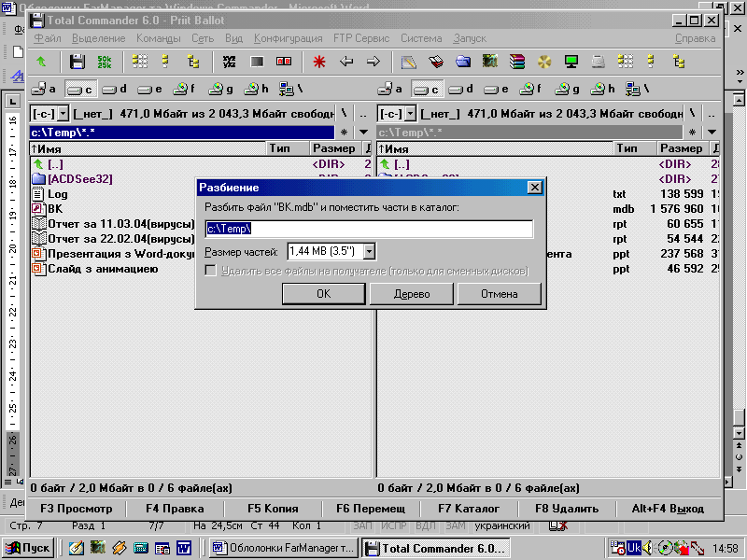Viewport: 747px width, 560px height.
Task: Go forward with the right arrow icon
Action: [x=373, y=62]
